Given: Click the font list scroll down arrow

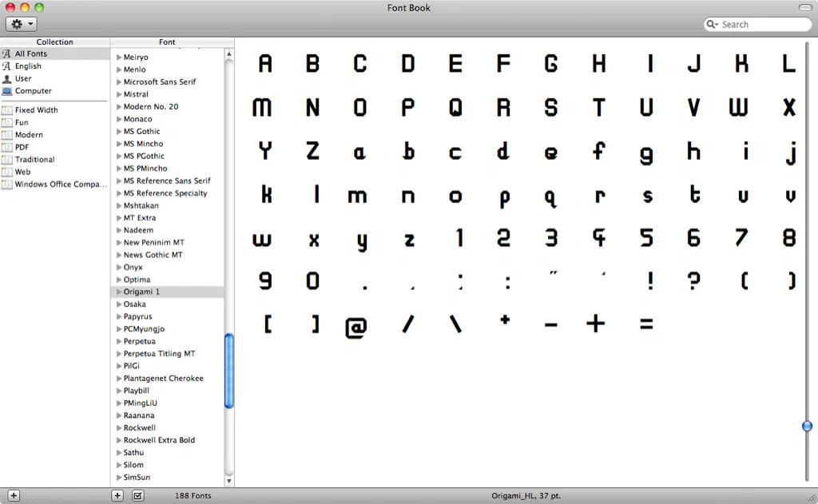Looking at the screenshot, I should (229, 481).
